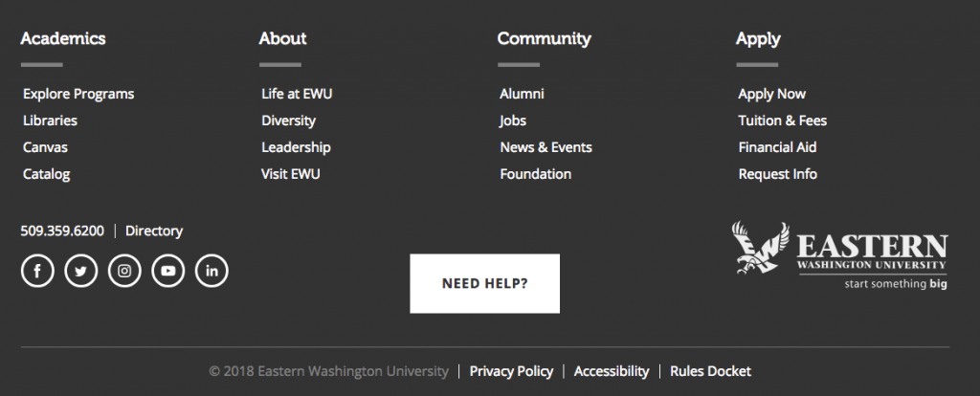This screenshot has width=980, height=396.
Task: Open the LinkedIn social icon
Action: (x=212, y=271)
